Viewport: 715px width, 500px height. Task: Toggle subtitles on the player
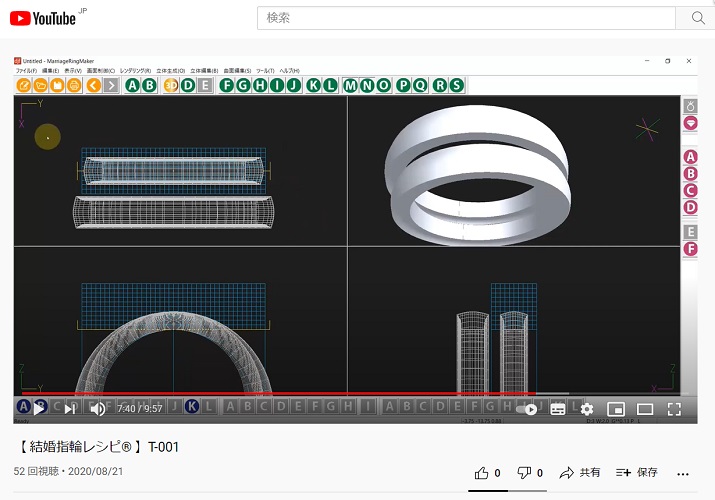point(558,408)
